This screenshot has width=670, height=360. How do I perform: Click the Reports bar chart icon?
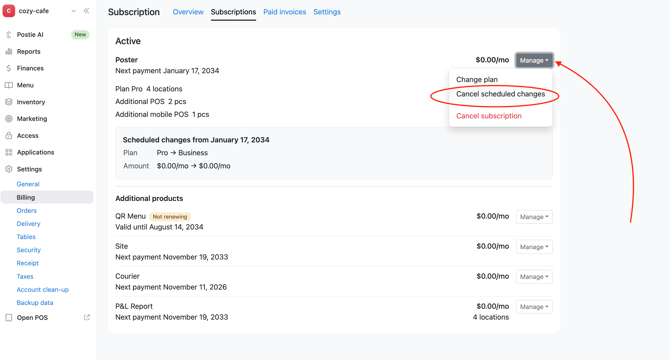click(9, 51)
